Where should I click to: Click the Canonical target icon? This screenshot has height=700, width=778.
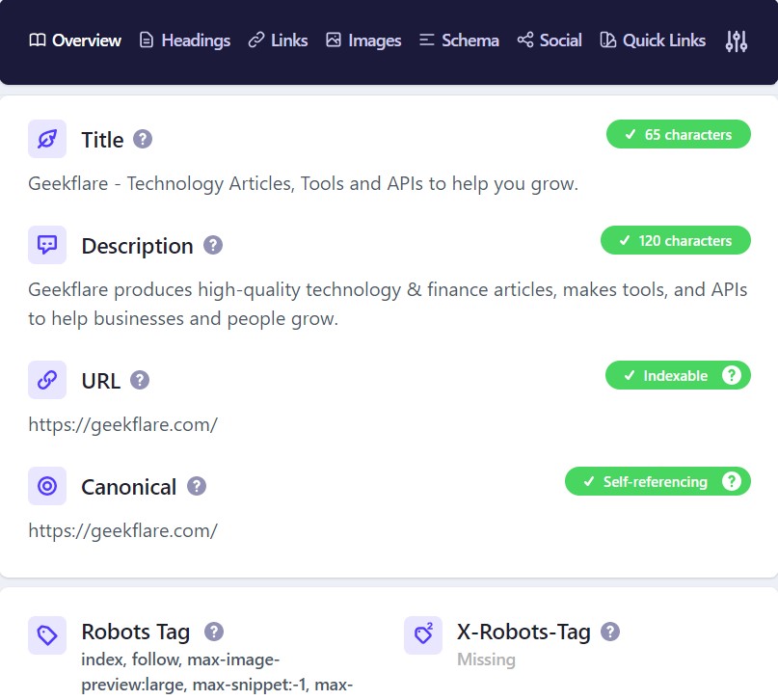[x=47, y=486]
